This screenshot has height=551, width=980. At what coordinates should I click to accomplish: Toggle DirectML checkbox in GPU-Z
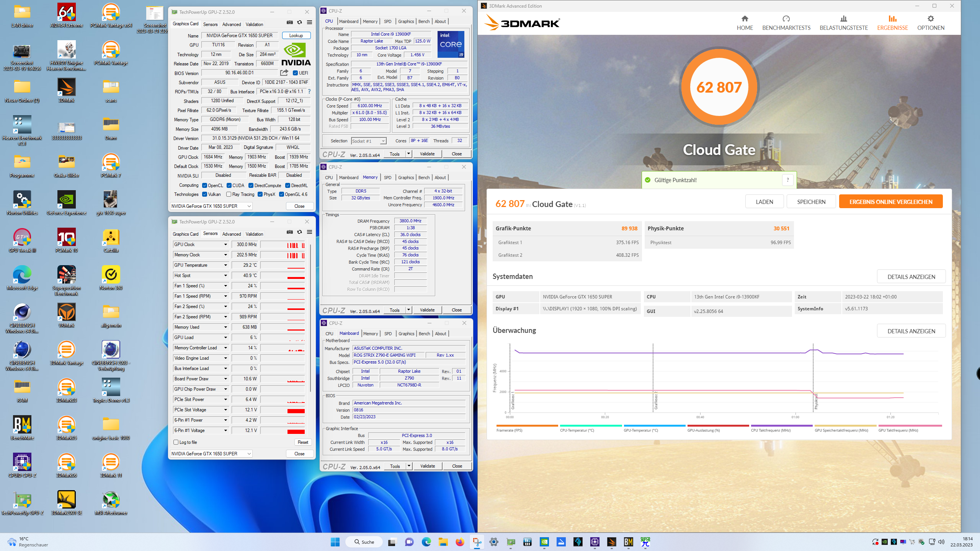(287, 186)
